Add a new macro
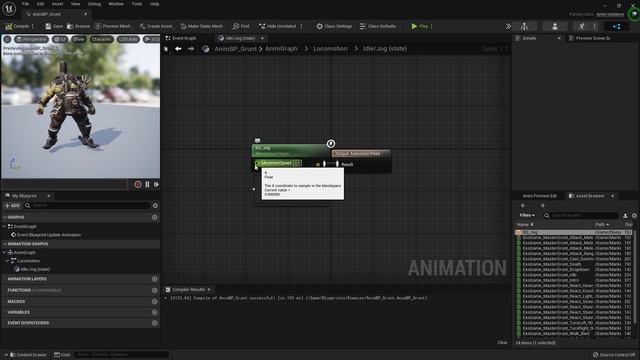Screen dimensions: 640x360 (155, 301)
